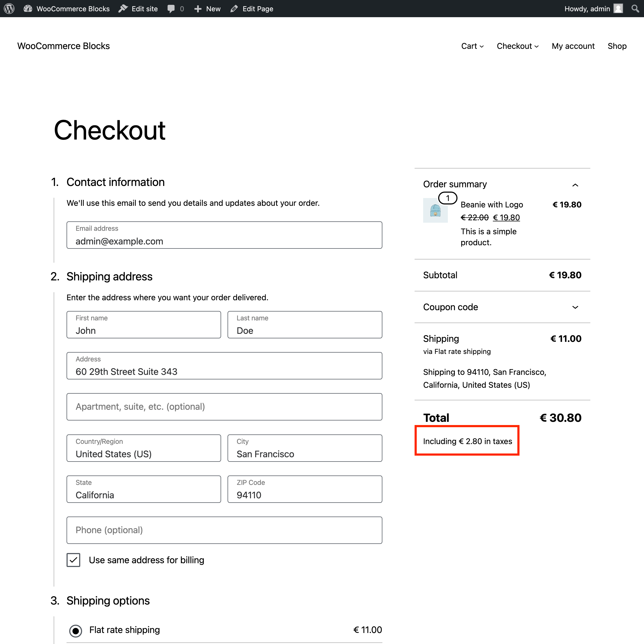Open search with the magnifier icon
The height and width of the screenshot is (644, 644).
[x=635, y=9]
